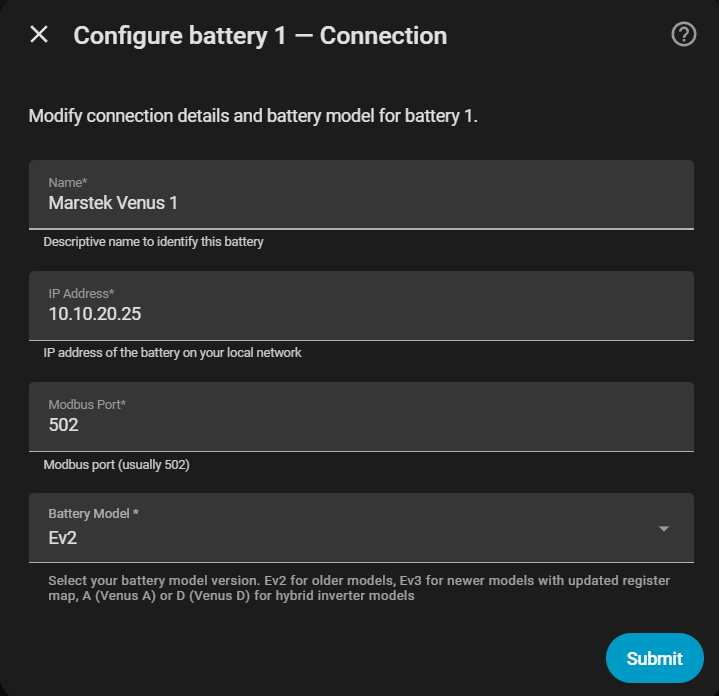Select the Ev2 model value
This screenshot has height=696, width=719.
[x=63, y=537]
